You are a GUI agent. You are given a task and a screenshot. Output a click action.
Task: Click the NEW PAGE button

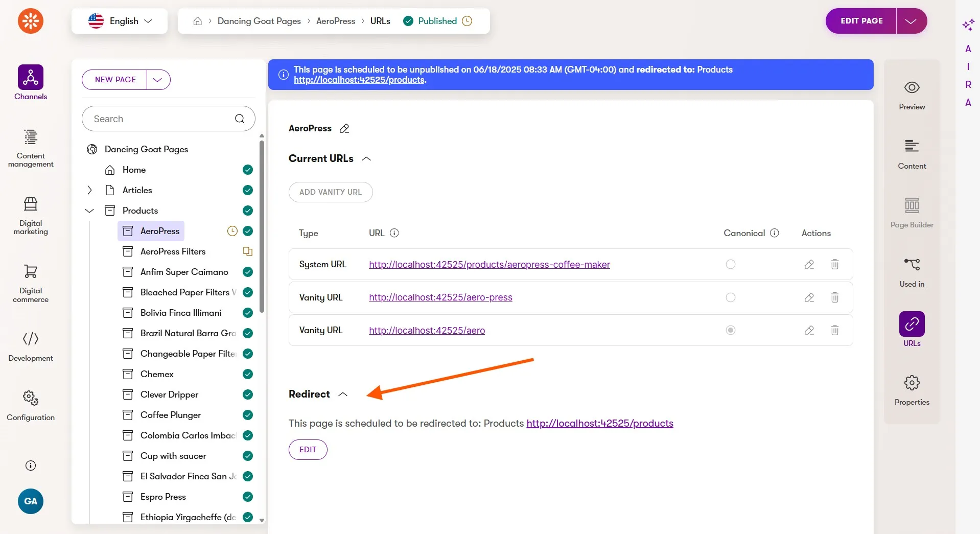(x=115, y=80)
